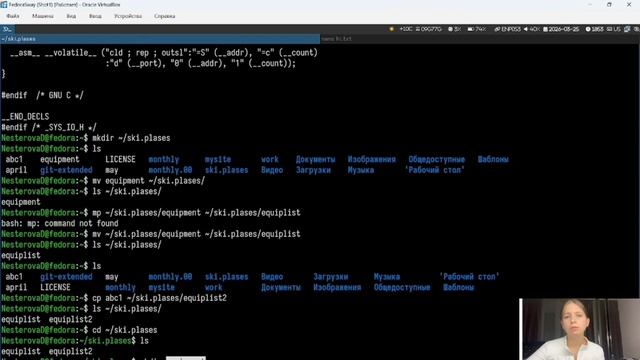Screen dimensions: 640x360
Task: Click the volume speaker indicator
Action: point(531,29)
